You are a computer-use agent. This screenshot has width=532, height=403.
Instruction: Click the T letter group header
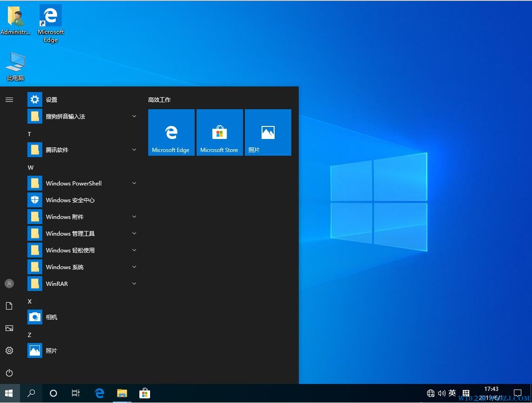coord(30,134)
